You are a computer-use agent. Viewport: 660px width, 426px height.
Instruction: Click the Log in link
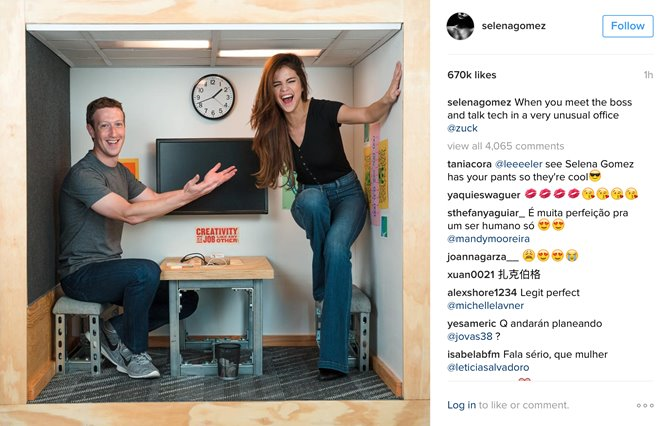(461, 405)
